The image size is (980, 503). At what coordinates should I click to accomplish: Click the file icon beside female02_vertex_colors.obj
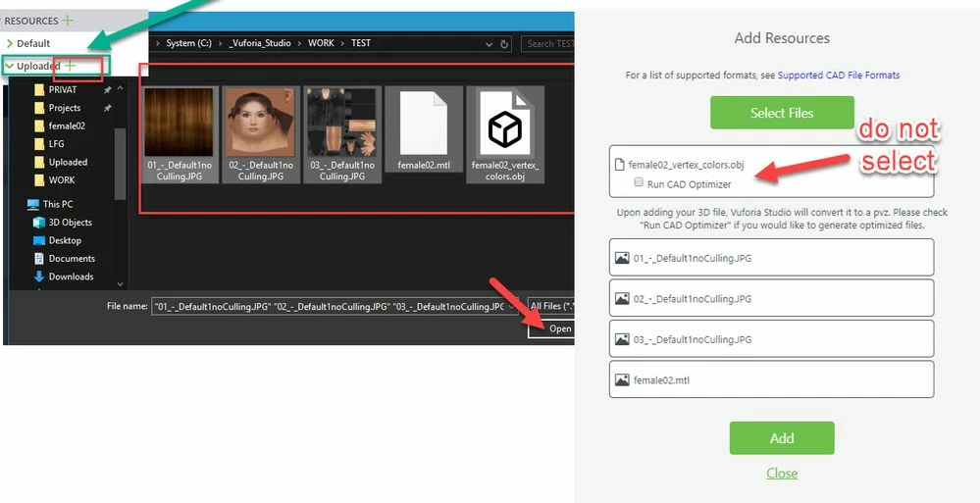click(619, 165)
